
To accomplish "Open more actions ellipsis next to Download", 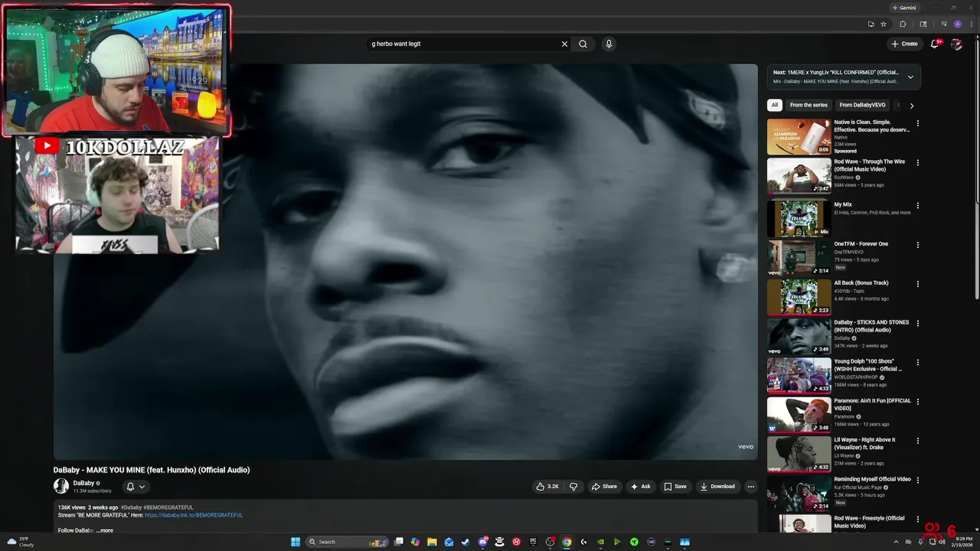I will 750,487.
